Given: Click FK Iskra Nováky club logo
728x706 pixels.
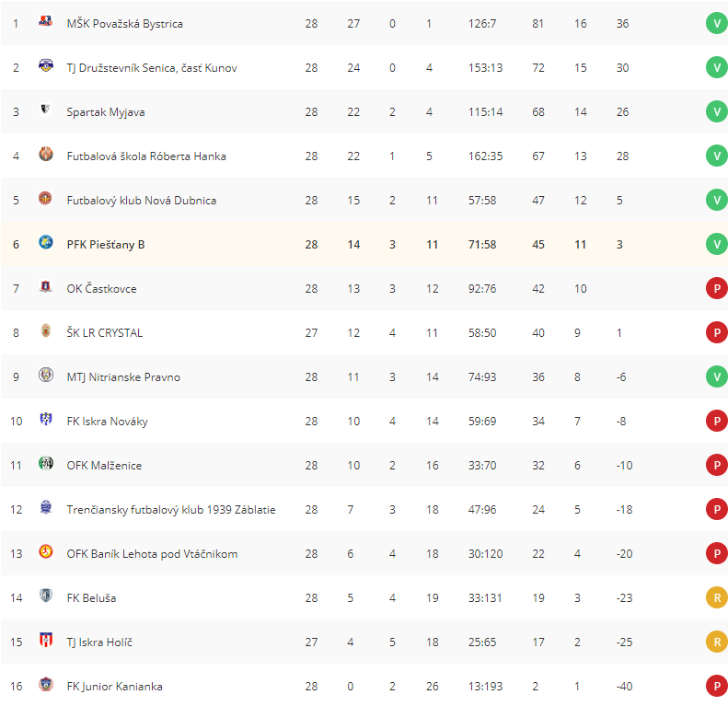Looking at the screenshot, I should pyautogui.click(x=45, y=419).
